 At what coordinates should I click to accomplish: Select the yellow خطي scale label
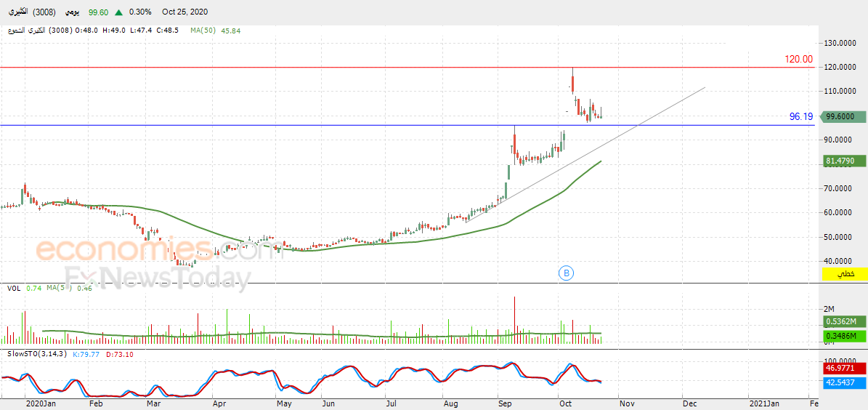coord(845,274)
